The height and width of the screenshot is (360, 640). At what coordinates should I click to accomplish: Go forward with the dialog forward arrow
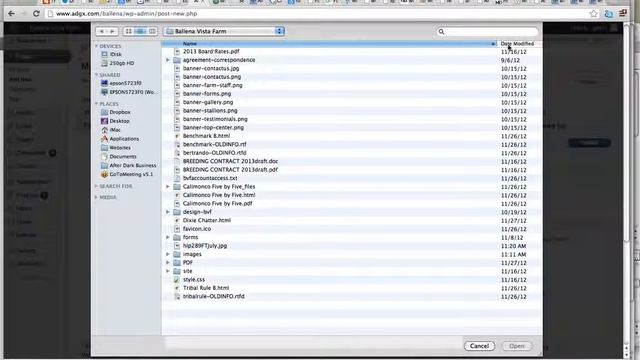tap(112, 31)
